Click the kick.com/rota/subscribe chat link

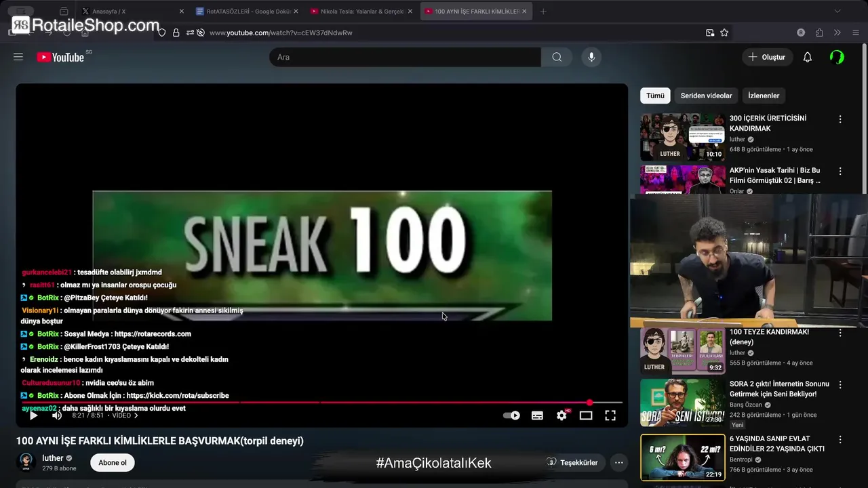pyautogui.click(x=178, y=396)
